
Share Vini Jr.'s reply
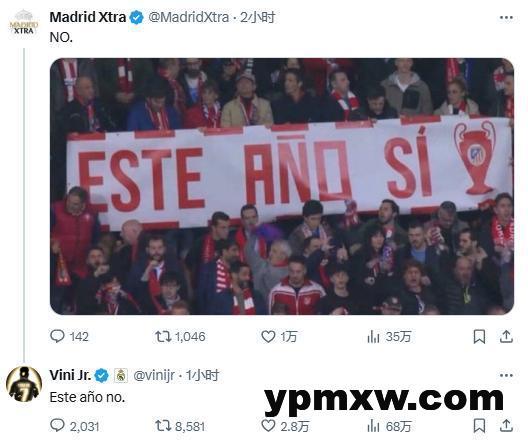tap(506, 426)
